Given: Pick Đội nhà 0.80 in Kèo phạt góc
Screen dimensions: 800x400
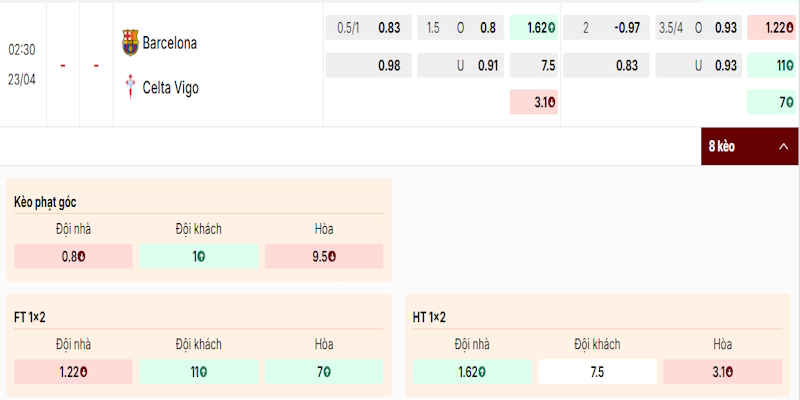Looking at the screenshot, I should (x=73, y=256).
